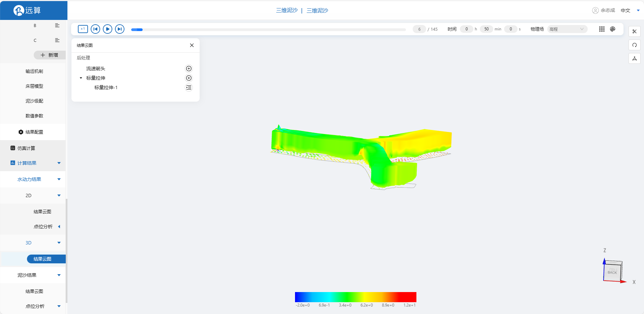644x314 pixels.
Task: Collapse the 2D section arrow
Action: [x=59, y=195]
